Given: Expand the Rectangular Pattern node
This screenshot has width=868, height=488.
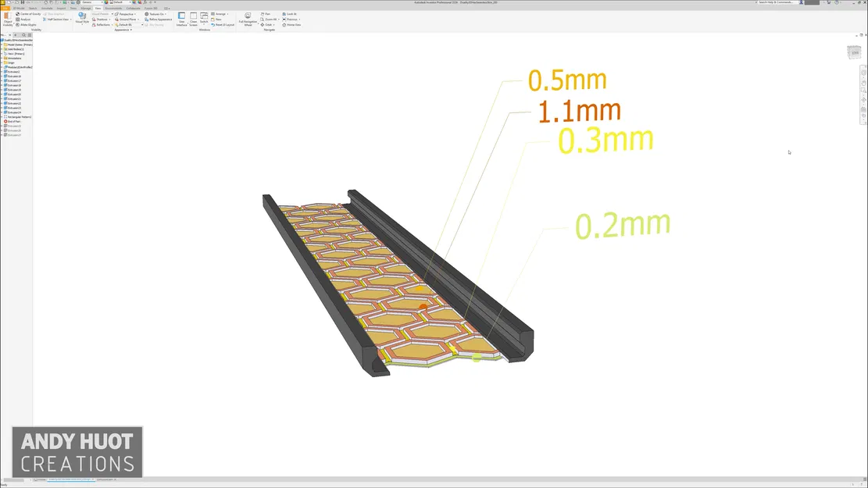Looking at the screenshot, I should [2, 117].
